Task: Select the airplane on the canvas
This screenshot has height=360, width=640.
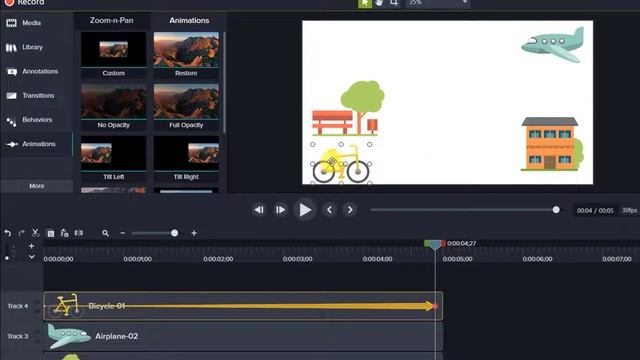Action: tap(553, 44)
